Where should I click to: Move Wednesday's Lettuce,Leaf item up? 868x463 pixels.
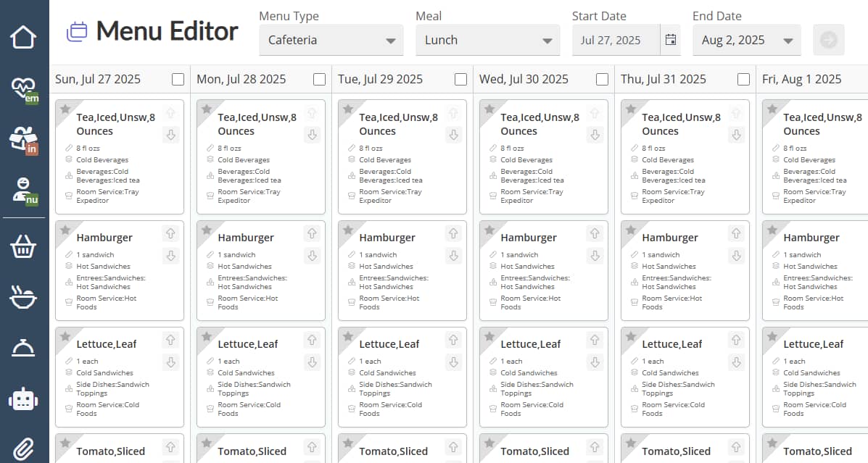pos(595,341)
